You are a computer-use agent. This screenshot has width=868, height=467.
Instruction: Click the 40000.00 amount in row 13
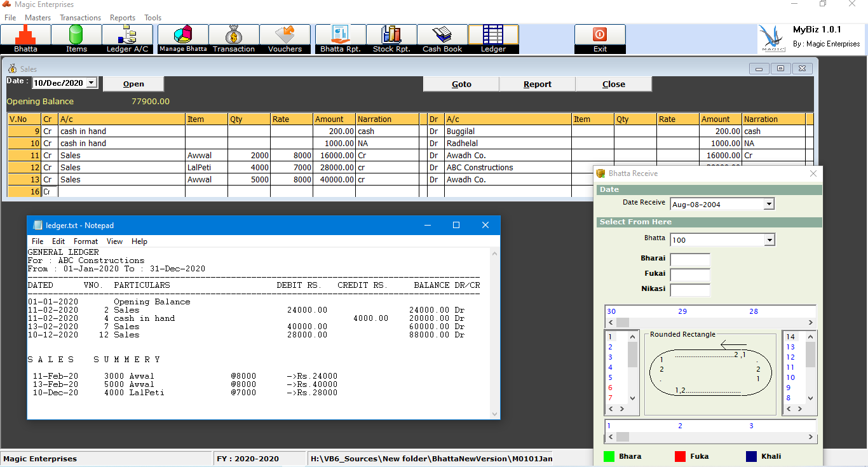[x=334, y=179]
